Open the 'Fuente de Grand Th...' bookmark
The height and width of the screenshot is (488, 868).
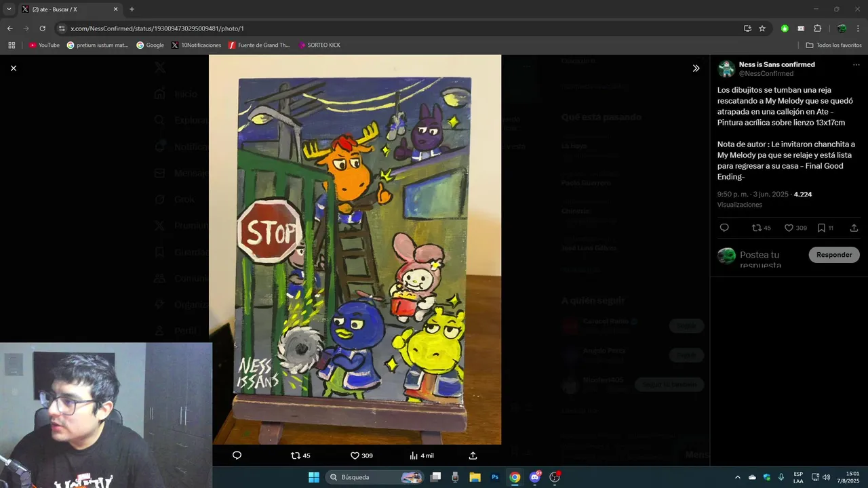point(259,45)
